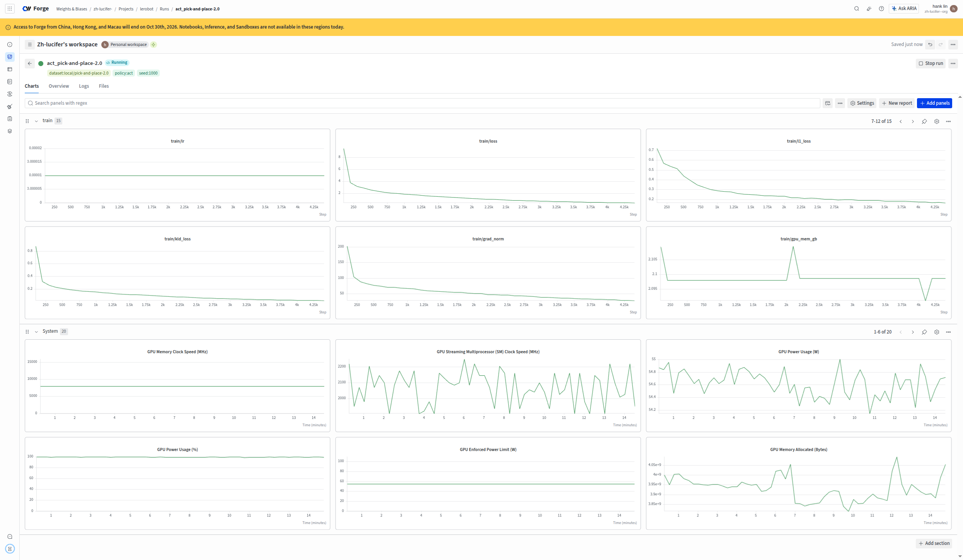This screenshot has height=560, width=963.
Task: Click the Add panels button
Action: coord(934,103)
